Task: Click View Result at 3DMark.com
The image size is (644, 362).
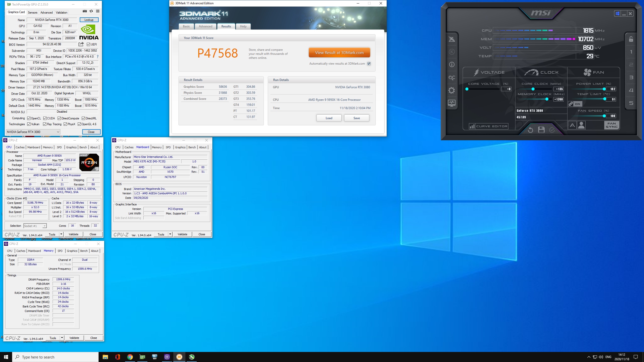Action: (x=339, y=53)
